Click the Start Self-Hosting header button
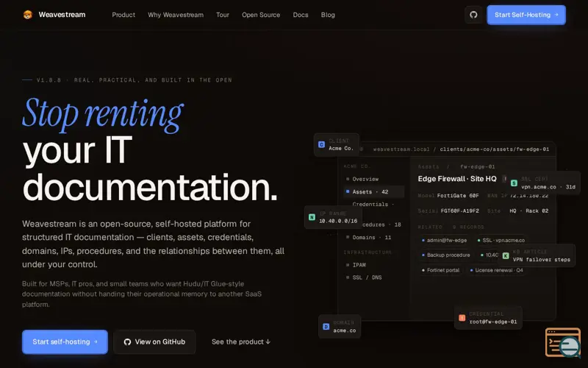This screenshot has width=588, height=368. click(x=526, y=15)
